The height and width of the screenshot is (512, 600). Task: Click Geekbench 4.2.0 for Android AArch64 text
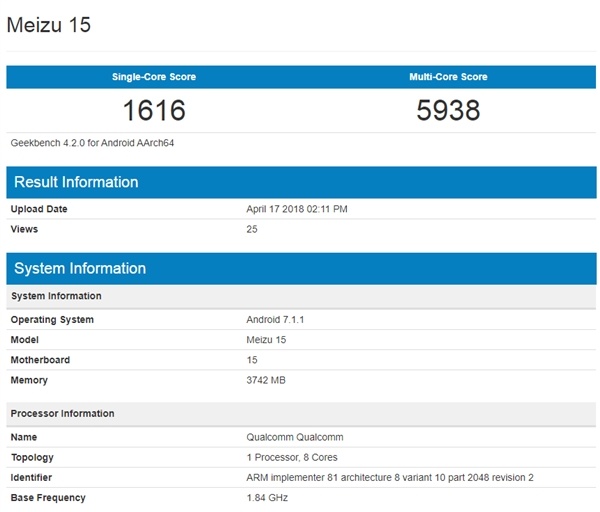pos(92,143)
